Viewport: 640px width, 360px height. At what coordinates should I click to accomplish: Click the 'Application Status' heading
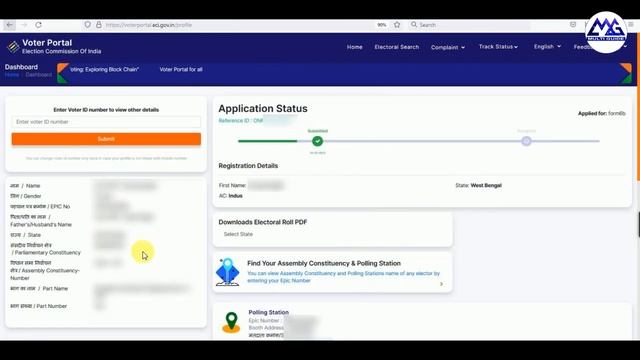click(x=263, y=109)
